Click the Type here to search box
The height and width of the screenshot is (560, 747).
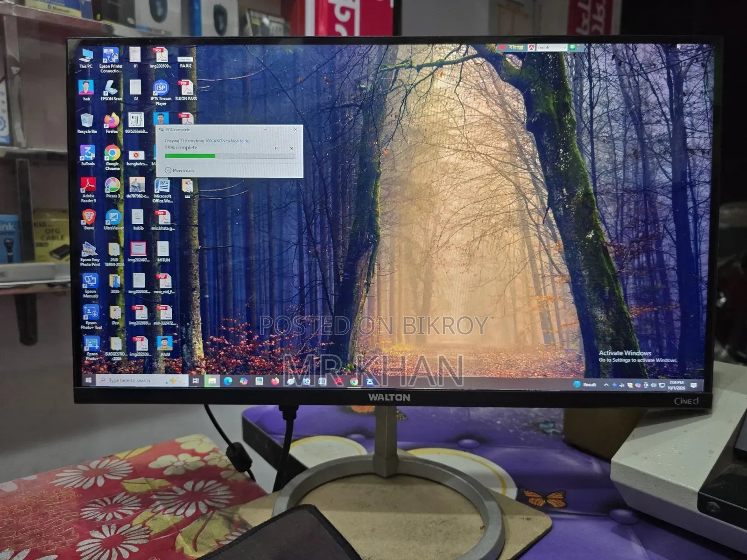point(142,380)
